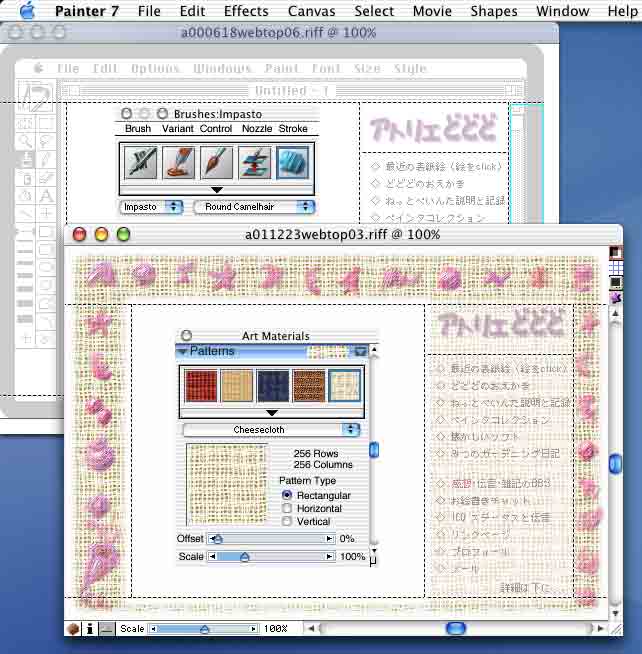
Task: Select the Vertical pattern type
Action: click(288, 521)
